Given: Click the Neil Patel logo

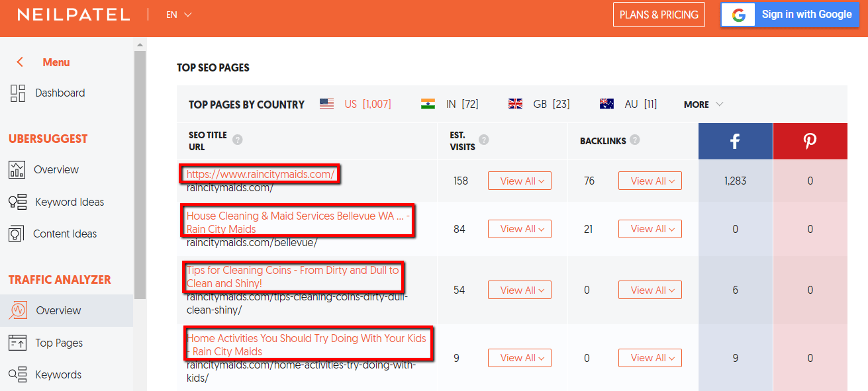Looking at the screenshot, I should point(73,15).
